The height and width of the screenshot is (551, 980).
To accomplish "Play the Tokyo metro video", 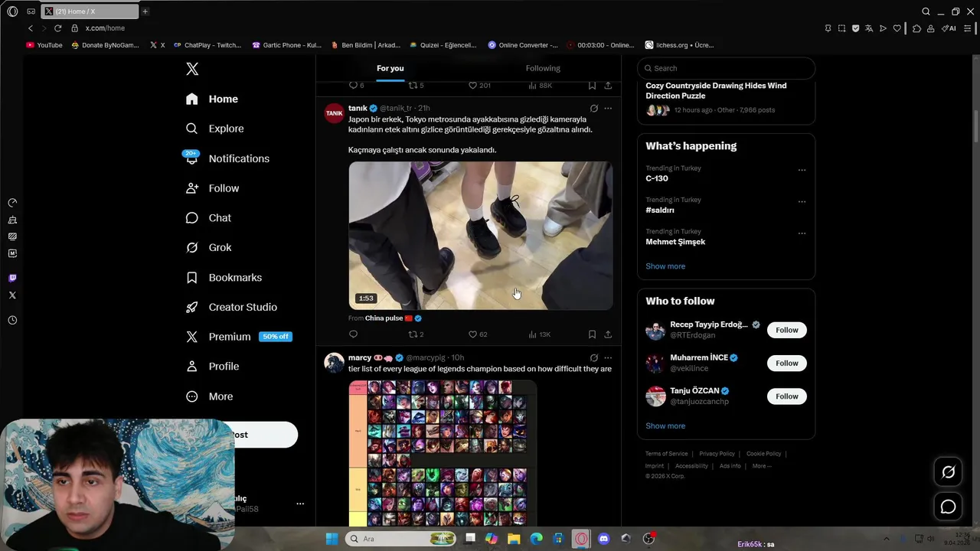I will coord(481,236).
